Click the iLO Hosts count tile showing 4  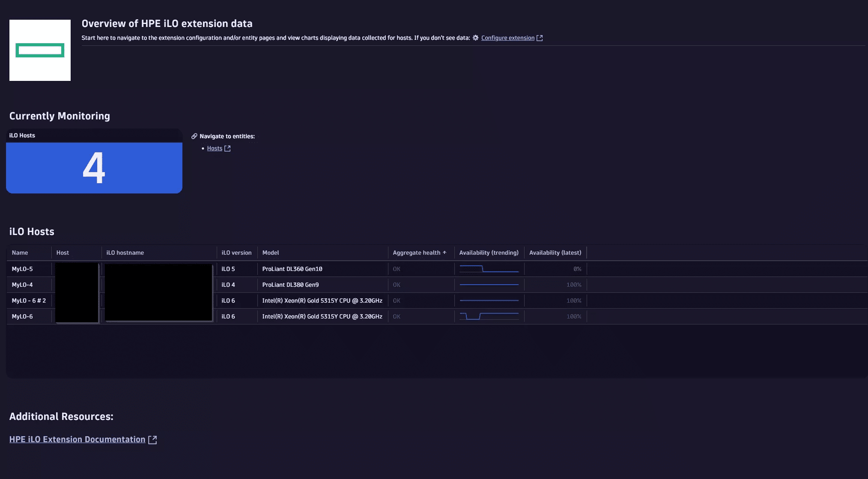click(94, 167)
